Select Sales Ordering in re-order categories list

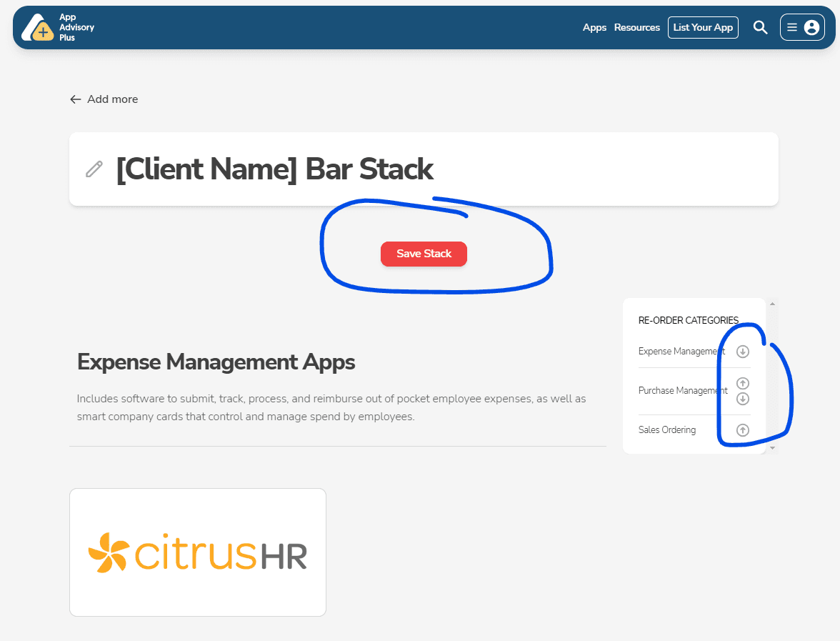pyautogui.click(x=667, y=430)
